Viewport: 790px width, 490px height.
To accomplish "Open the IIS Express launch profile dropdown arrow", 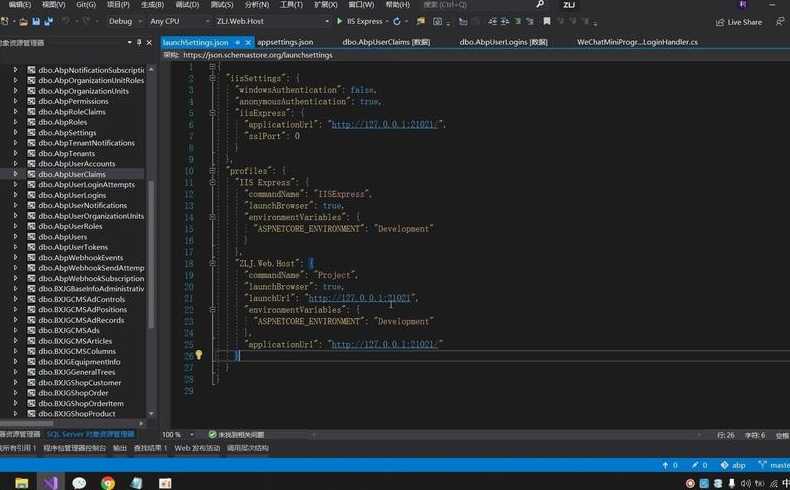I will click(387, 21).
